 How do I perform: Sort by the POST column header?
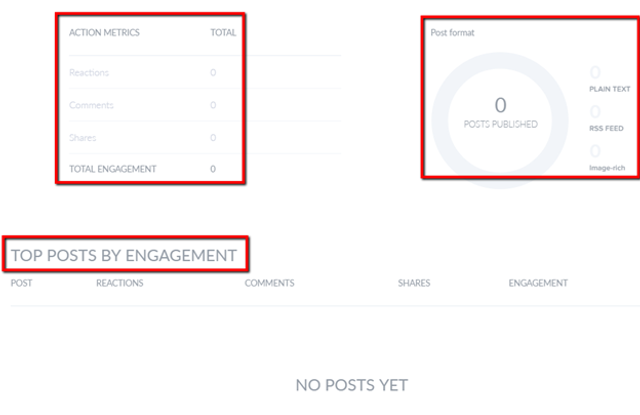[21, 283]
